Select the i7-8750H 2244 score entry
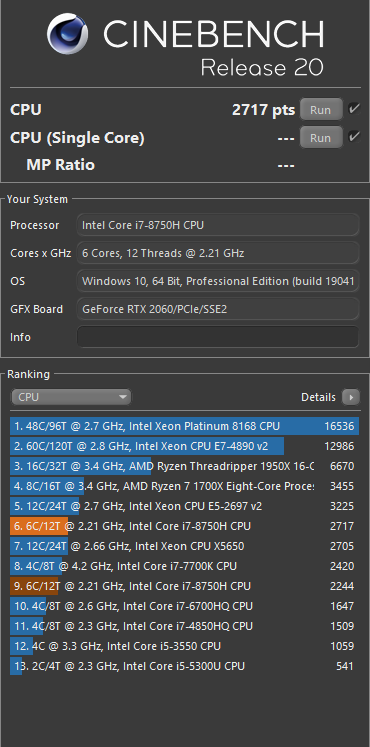The image size is (370, 747). pyautogui.click(x=185, y=586)
